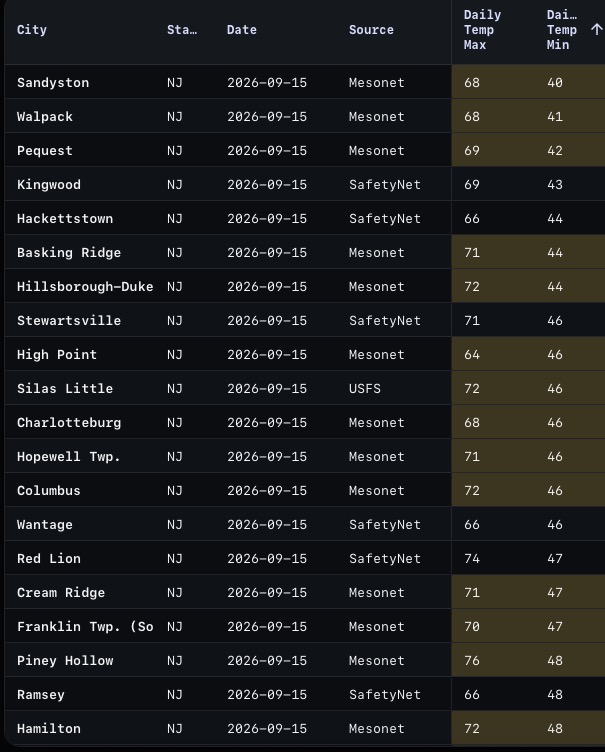Select the Red Lion city cell
The height and width of the screenshot is (752, 605).
pos(48,559)
